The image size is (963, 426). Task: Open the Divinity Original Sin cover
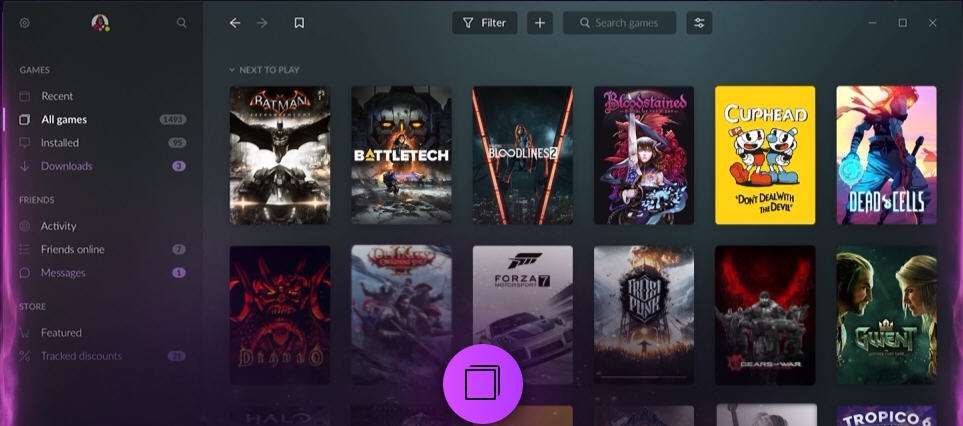pos(401,316)
